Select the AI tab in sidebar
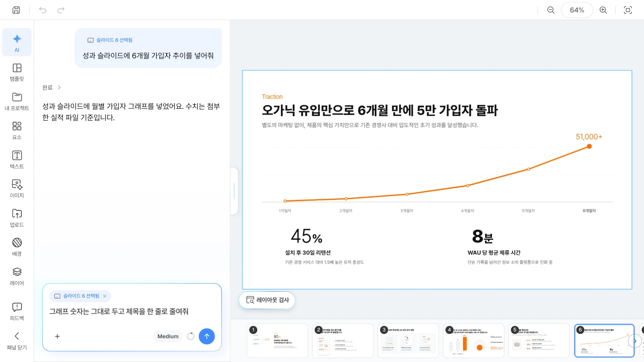The image size is (644, 362). click(17, 42)
